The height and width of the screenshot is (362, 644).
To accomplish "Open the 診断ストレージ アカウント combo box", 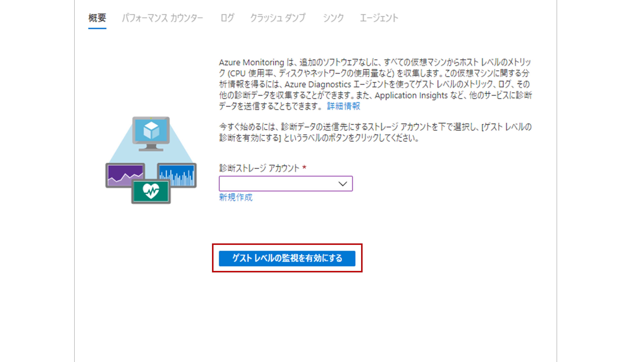I will click(278, 184).
